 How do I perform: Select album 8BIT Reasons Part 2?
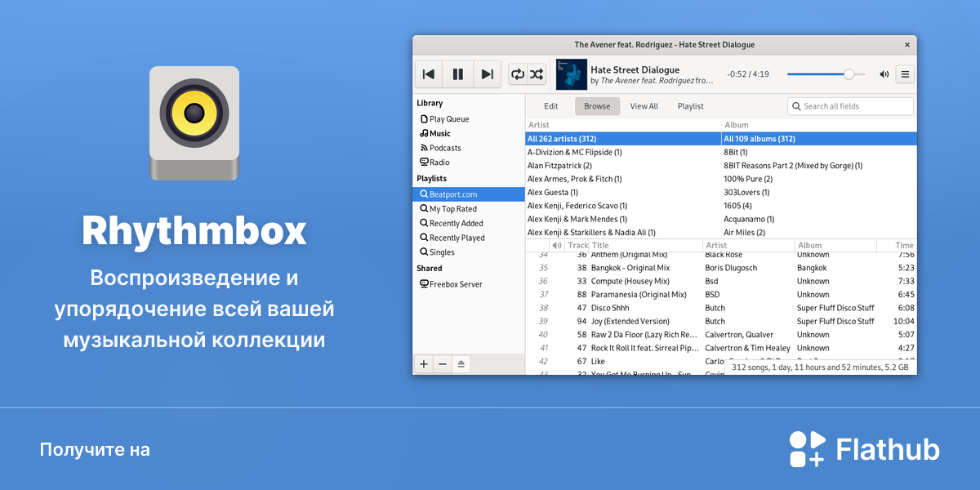click(819, 166)
